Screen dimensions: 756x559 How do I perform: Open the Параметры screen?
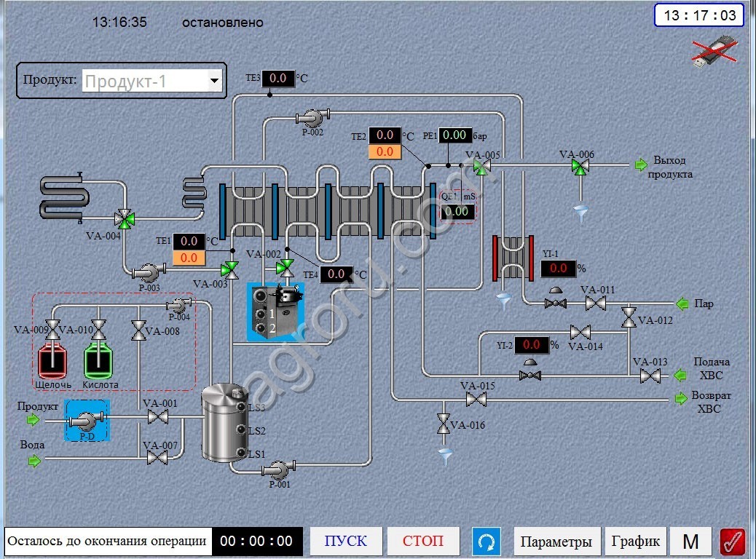tap(556, 542)
